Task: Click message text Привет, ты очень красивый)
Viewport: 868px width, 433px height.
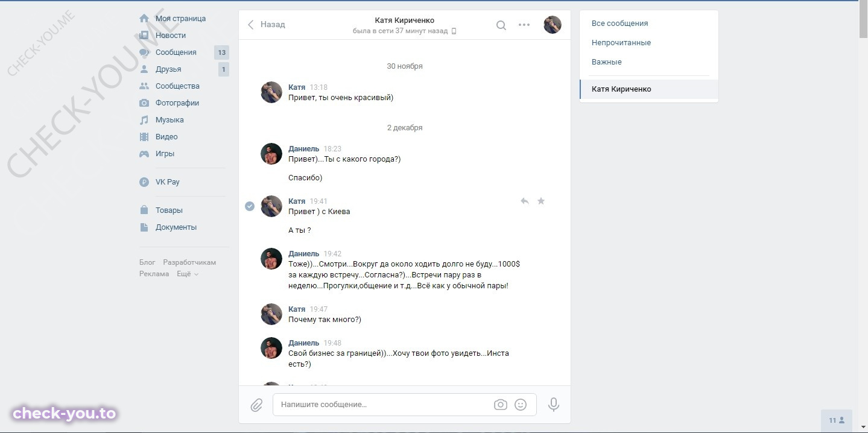Action: [341, 98]
